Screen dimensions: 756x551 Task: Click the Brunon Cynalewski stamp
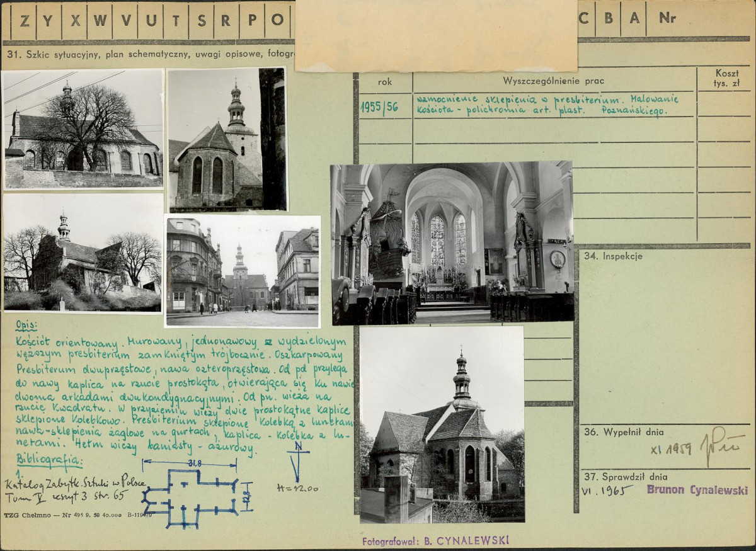point(697,490)
